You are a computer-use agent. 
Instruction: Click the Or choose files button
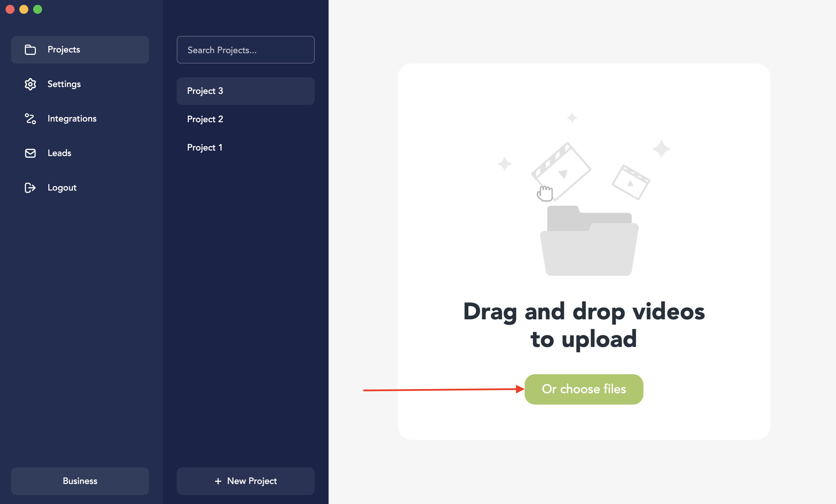pyautogui.click(x=584, y=389)
